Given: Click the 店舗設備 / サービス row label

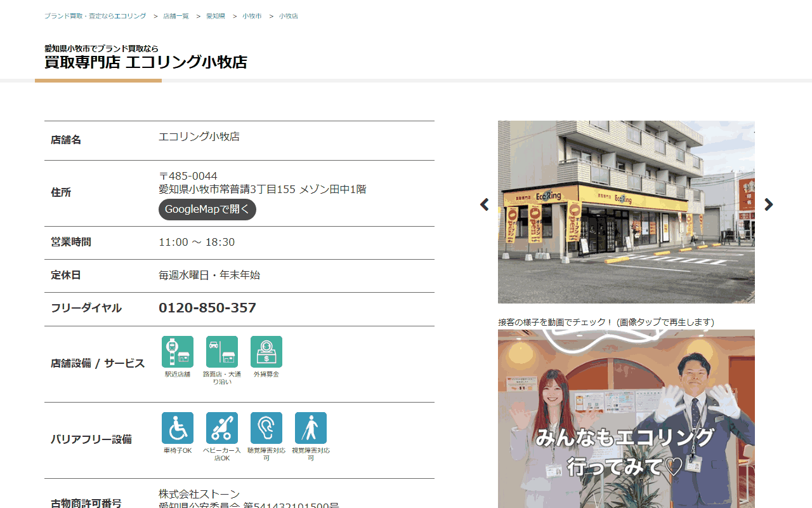Looking at the screenshot, I should 98,364.
